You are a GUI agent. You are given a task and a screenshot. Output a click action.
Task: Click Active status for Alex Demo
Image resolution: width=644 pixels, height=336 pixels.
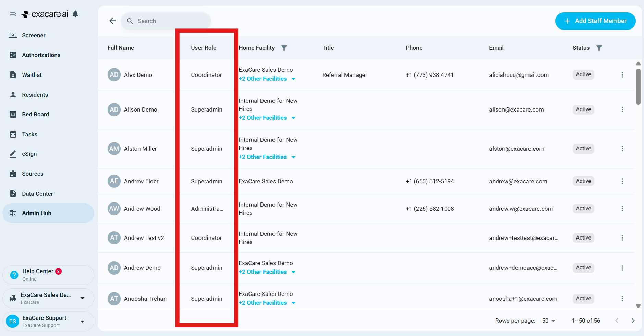click(x=583, y=74)
